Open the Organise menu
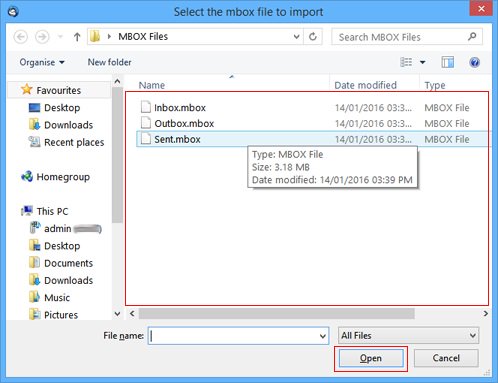 tap(42, 62)
